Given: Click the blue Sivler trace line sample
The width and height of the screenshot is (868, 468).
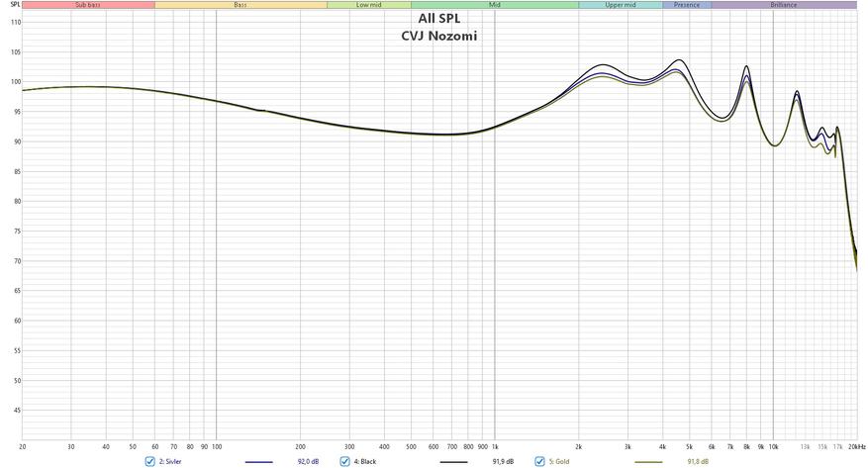Looking at the screenshot, I should point(259,462).
